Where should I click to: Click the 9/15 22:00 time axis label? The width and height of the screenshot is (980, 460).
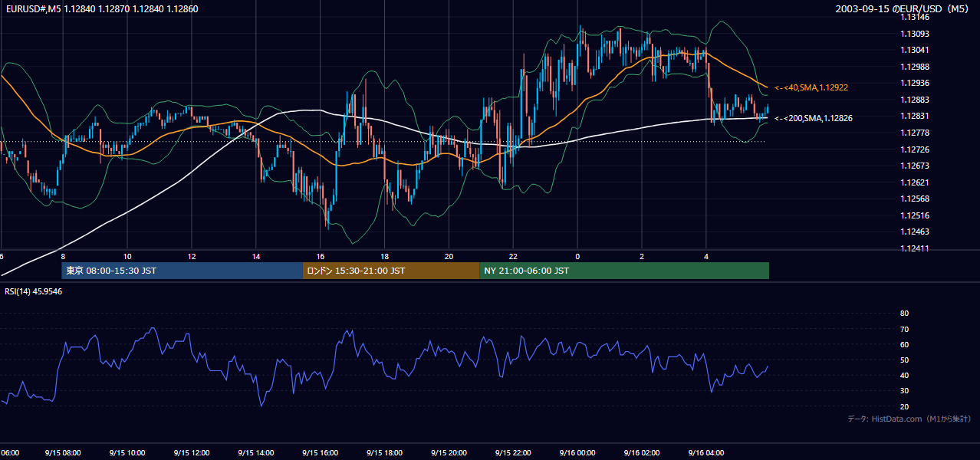(x=514, y=453)
